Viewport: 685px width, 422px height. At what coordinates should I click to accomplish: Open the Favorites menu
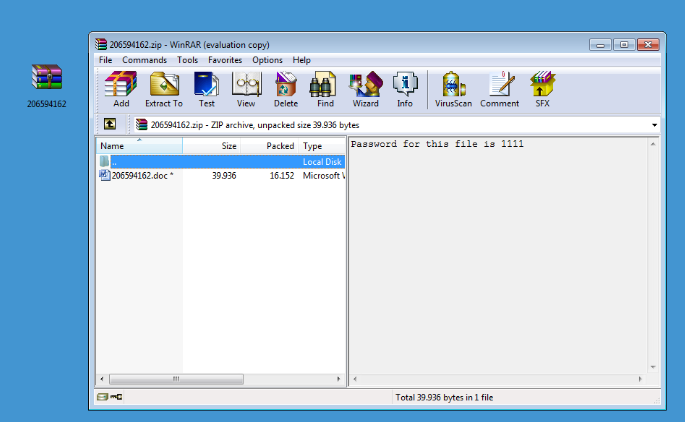pos(225,60)
